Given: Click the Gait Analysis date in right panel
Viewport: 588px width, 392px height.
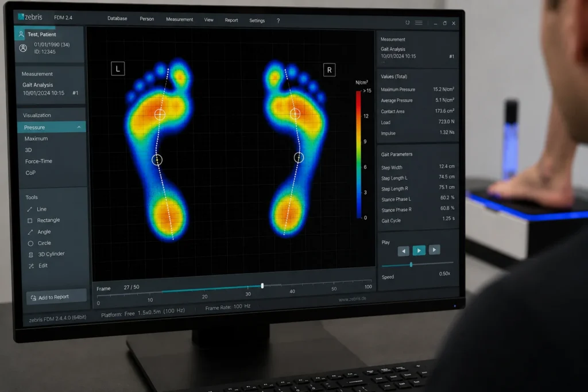Looking at the screenshot, I should coord(399,56).
